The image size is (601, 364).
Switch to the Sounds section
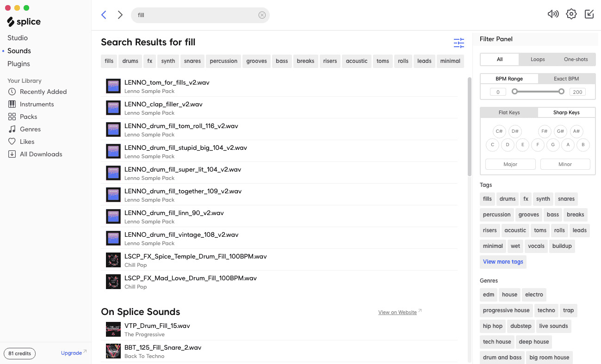point(19,51)
